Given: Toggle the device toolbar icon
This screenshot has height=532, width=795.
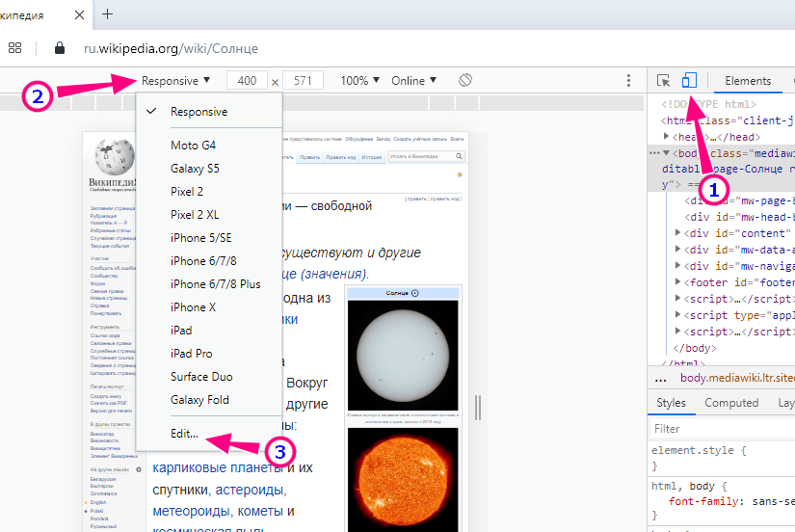Looking at the screenshot, I should click(x=689, y=80).
